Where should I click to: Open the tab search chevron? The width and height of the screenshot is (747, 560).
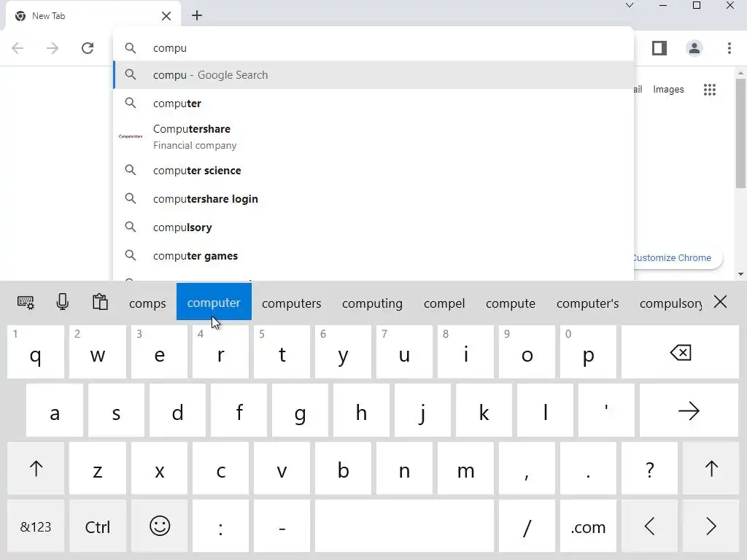coord(630,6)
